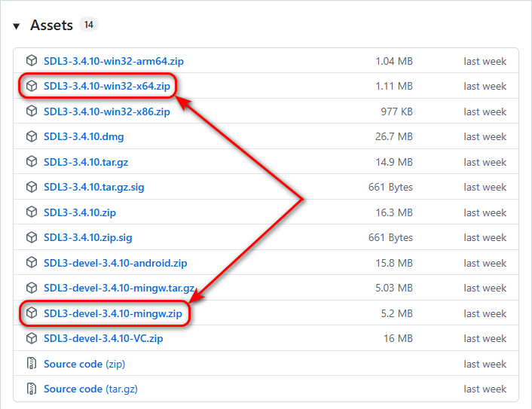Click the package icon beside SDL3-3.4.10.tar.gz.sig
Viewport: 532px width, 409px height.
[x=32, y=187]
